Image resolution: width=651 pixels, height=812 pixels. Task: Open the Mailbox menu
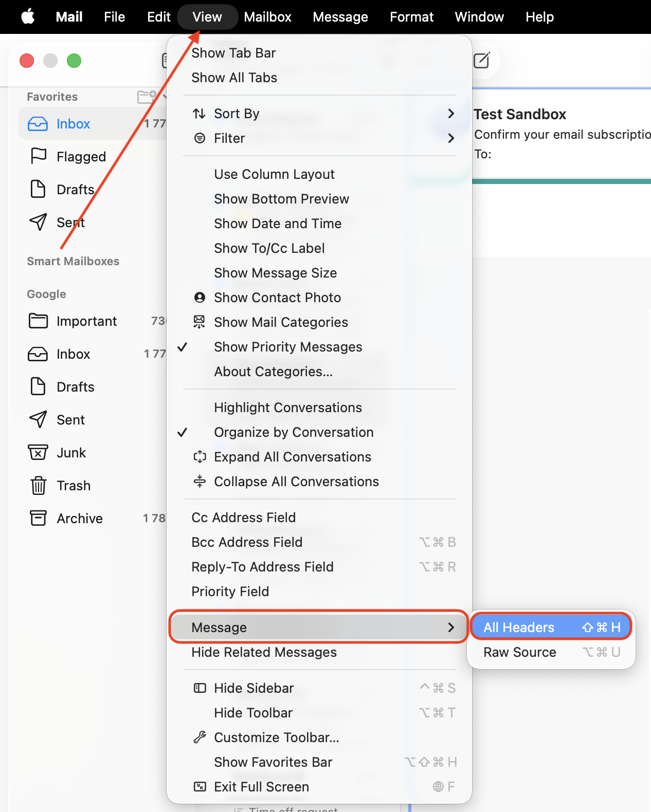[x=267, y=17]
